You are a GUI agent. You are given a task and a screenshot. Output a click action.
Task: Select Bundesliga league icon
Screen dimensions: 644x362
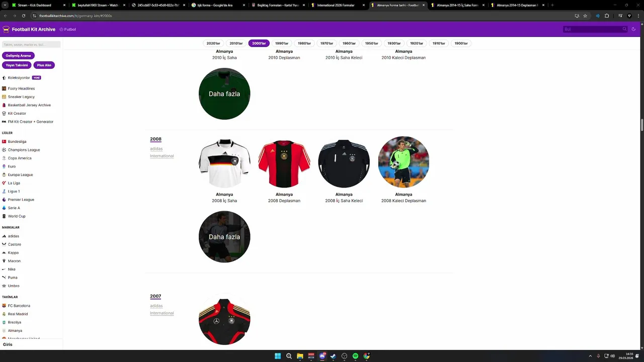tap(4, 141)
